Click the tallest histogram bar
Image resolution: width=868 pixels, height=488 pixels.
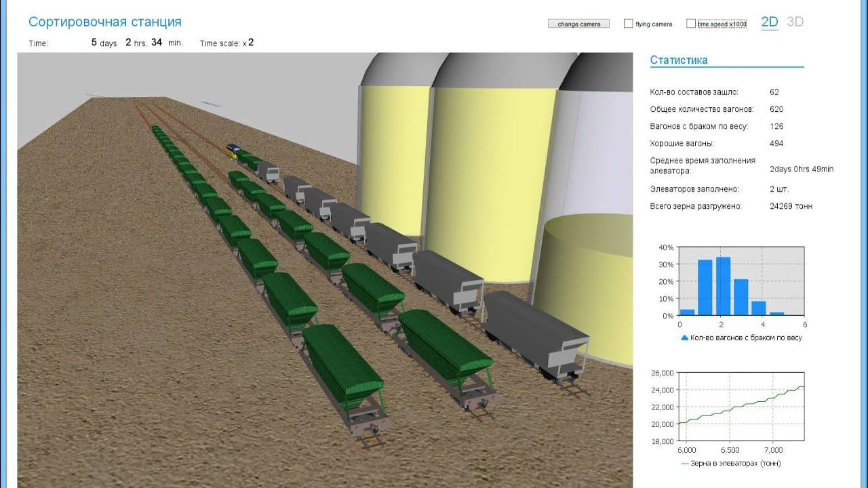click(x=723, y=286)
